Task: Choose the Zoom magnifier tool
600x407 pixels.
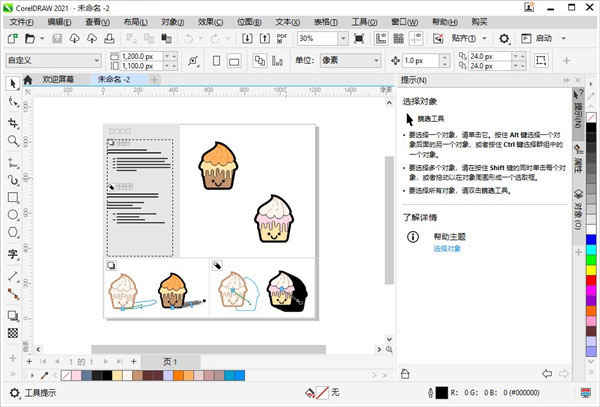Action: (13, 141)
